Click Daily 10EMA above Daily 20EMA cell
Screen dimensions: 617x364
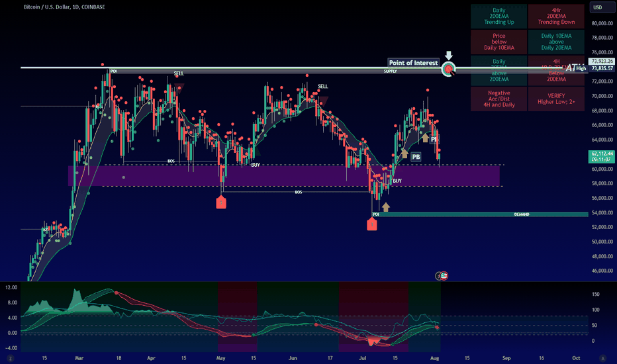(556, 42)
